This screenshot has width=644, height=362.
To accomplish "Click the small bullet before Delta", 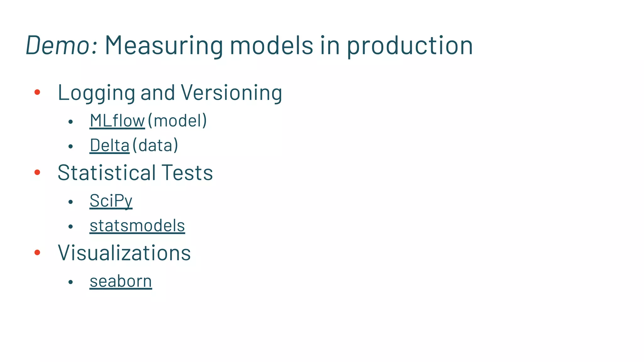I will coord(70,146).
